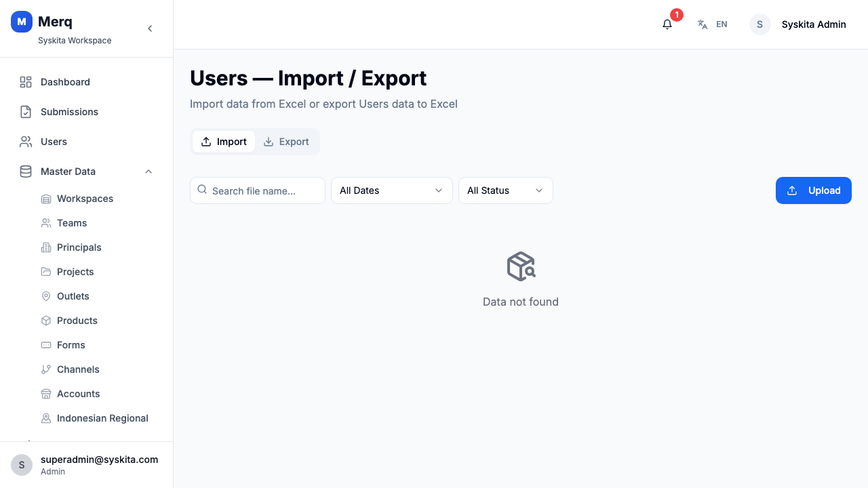Open Submissions from the sidebar
Viewport: 868px width, 488px height.
[x=87, y=112]
